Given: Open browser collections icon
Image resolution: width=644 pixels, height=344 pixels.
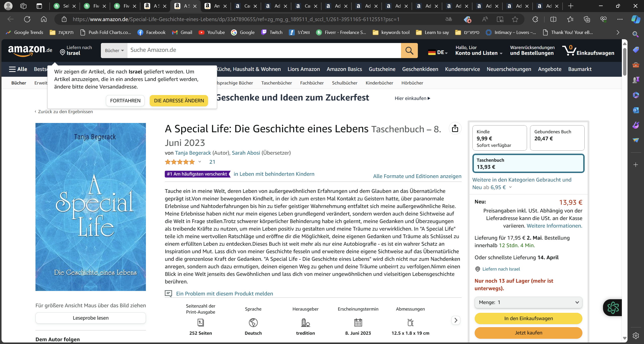Looking at the screenshot, I should pos(587,19).
